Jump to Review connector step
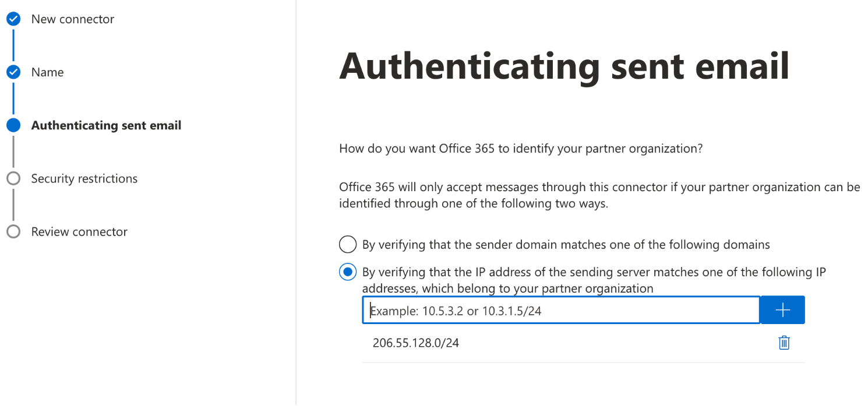 coord(79,231)
